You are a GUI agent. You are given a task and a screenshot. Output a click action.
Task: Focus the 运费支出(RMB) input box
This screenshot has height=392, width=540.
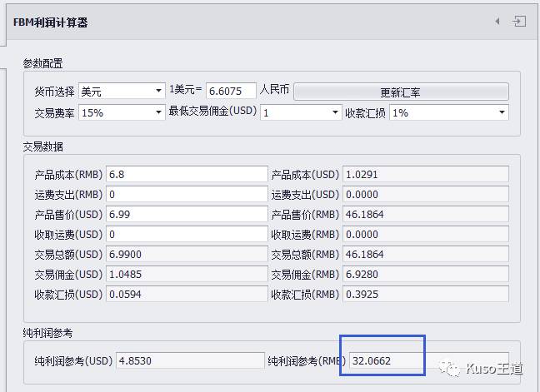click(186, 195)
